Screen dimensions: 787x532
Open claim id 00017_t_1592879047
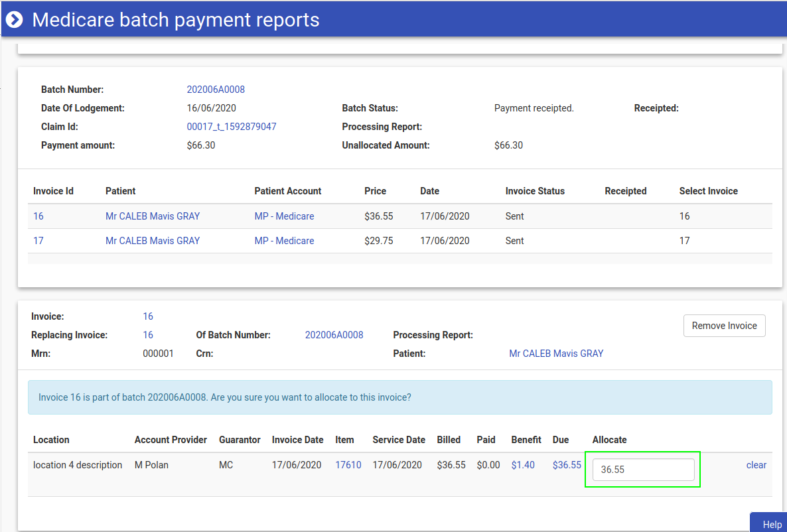click(x=232, y=127)
